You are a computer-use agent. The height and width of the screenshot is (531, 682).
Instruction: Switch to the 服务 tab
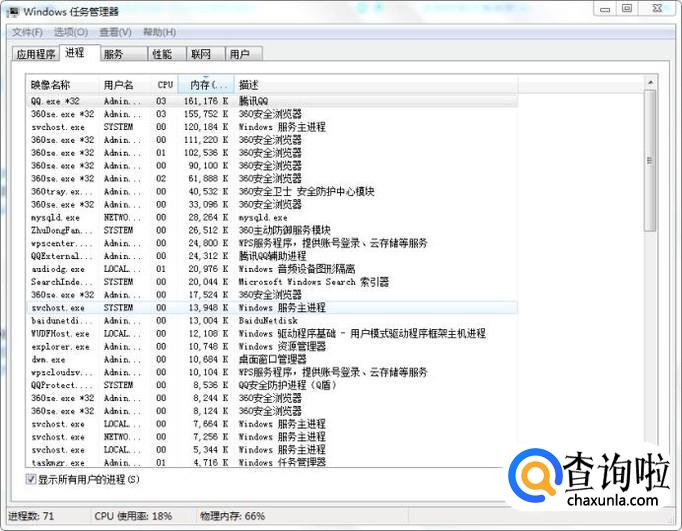(113, 54)
